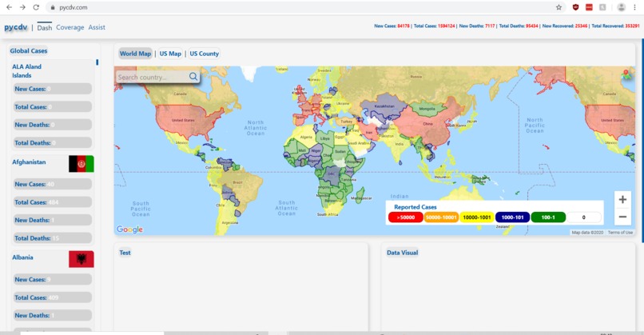This screenshot has height=335, width=644.
Task: Open the red shield extension icon
Action: [x=576, y=7]
